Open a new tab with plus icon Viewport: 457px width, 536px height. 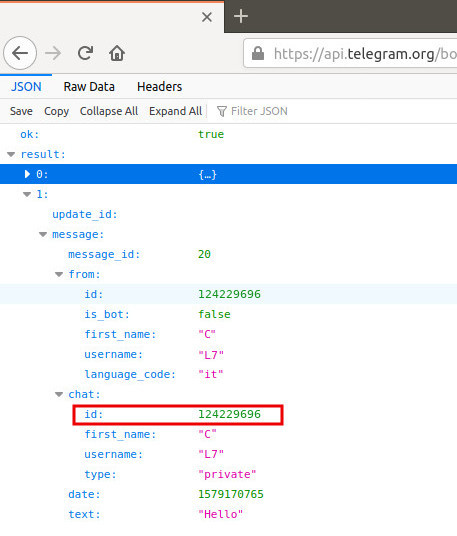tap(241, 16)
